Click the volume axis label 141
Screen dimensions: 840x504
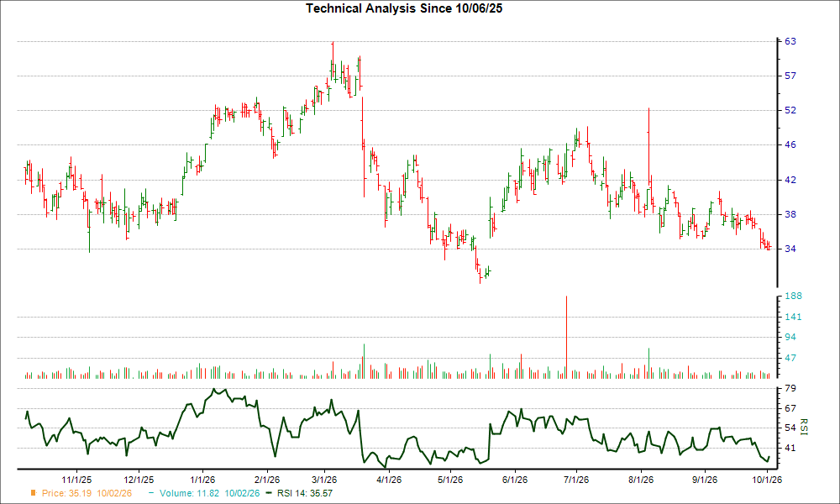point(794,317)
